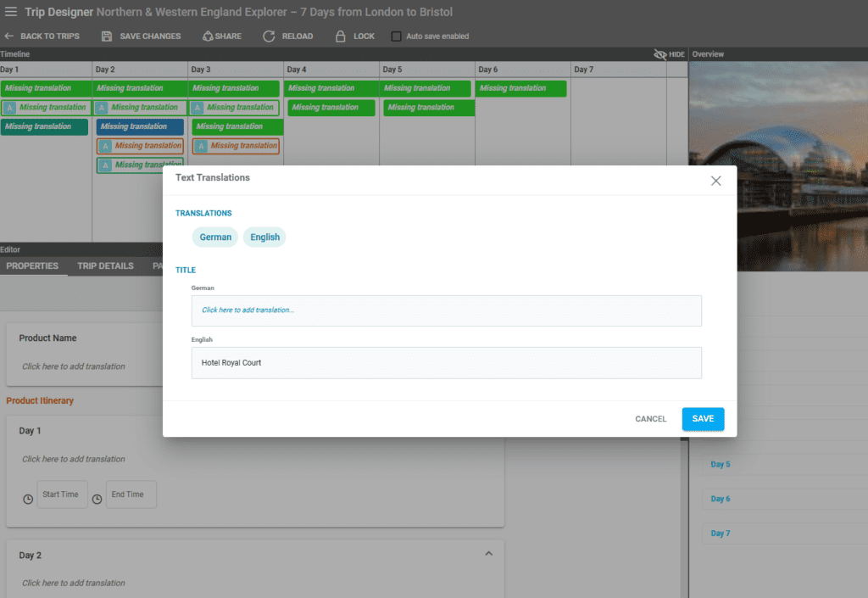This screenshot has height=598, width=868.
Task: Click the clock icon beside Start Time
Action: click(28, 499)
